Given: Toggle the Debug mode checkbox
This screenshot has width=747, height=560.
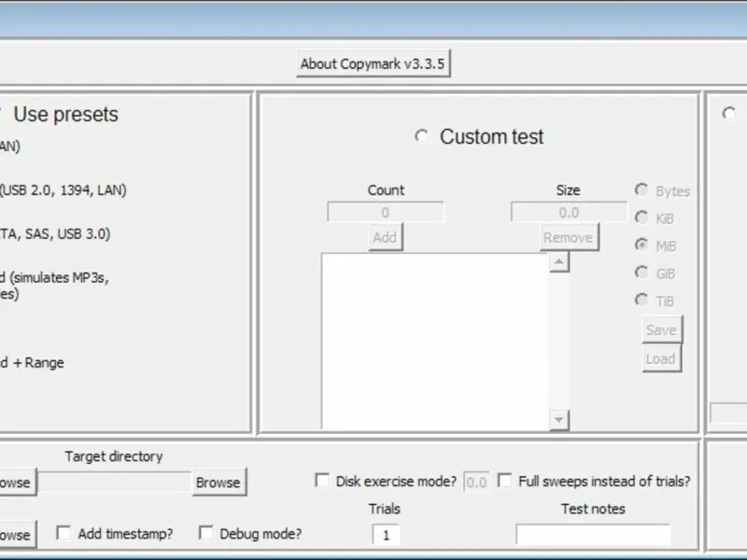Looking at the screenshot, I should click(x=205, y=532).
